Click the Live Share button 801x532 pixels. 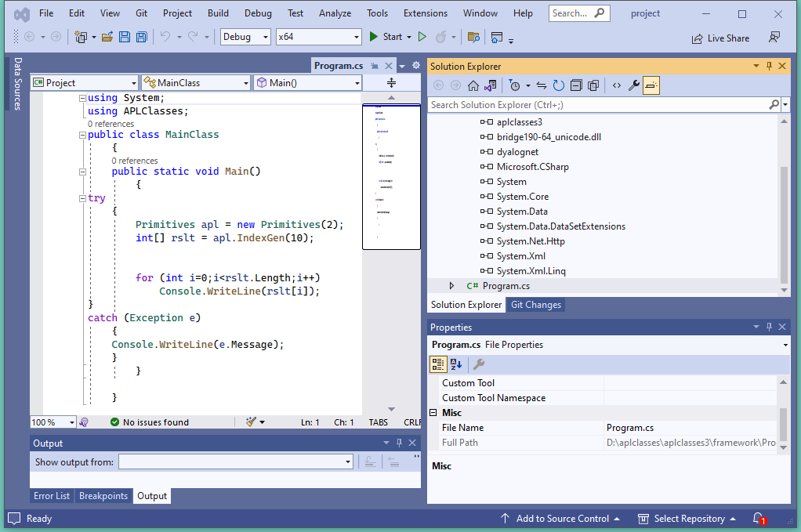pyautogui.click(x=719, y=38)
